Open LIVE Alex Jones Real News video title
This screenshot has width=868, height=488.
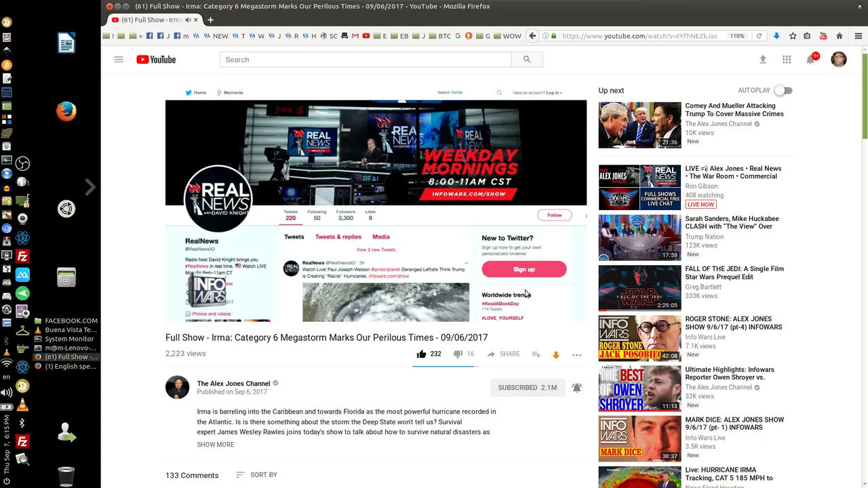click(733, 172)
